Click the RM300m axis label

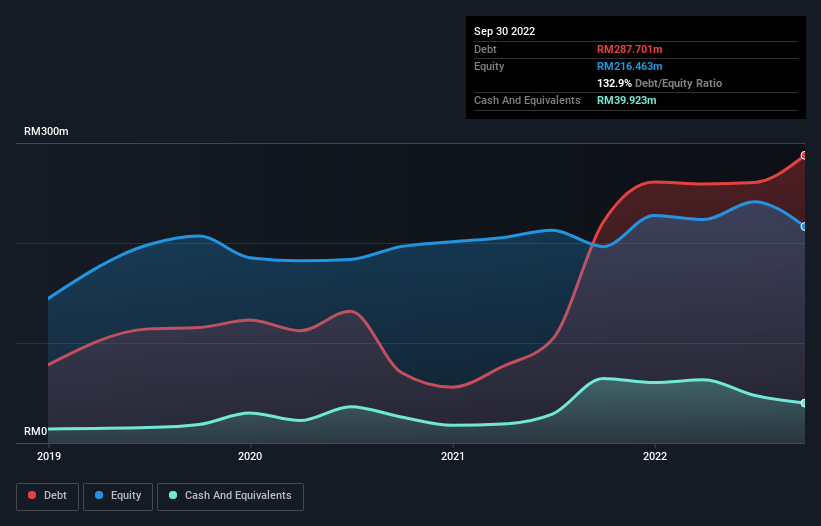46,131
